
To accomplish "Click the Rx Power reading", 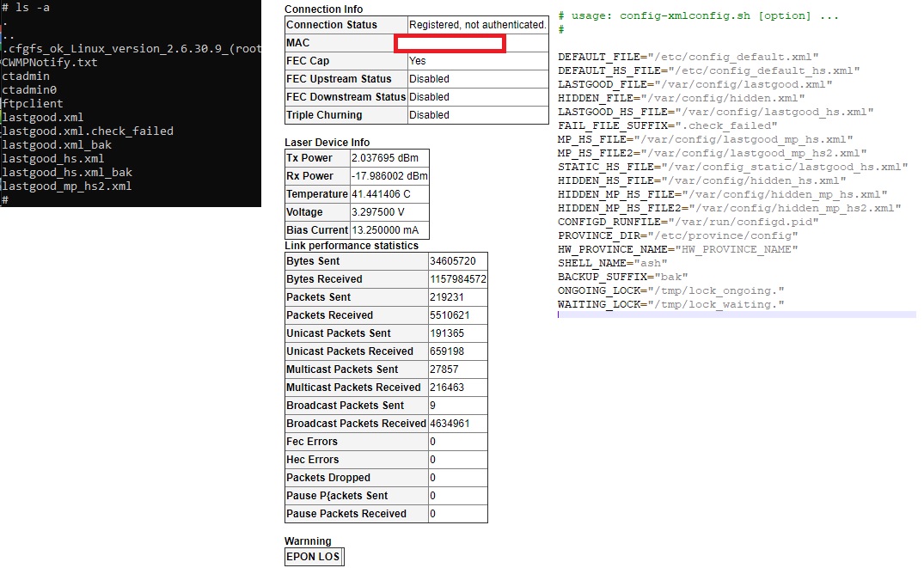I will (389, 176).
